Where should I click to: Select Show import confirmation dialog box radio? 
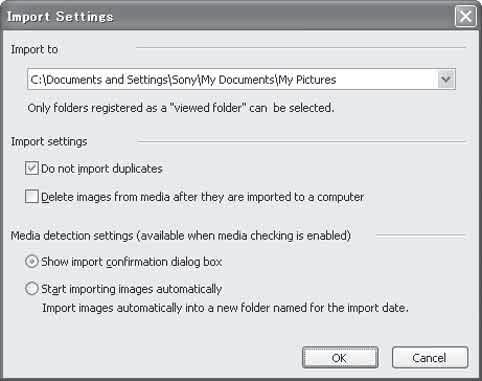pos(32,262)
